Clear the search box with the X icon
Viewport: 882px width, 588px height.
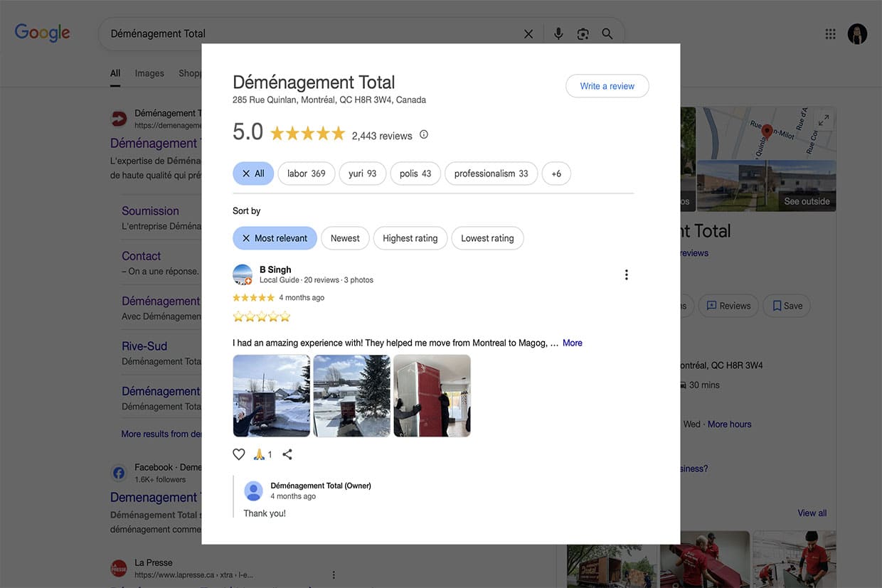click(528, 34)
